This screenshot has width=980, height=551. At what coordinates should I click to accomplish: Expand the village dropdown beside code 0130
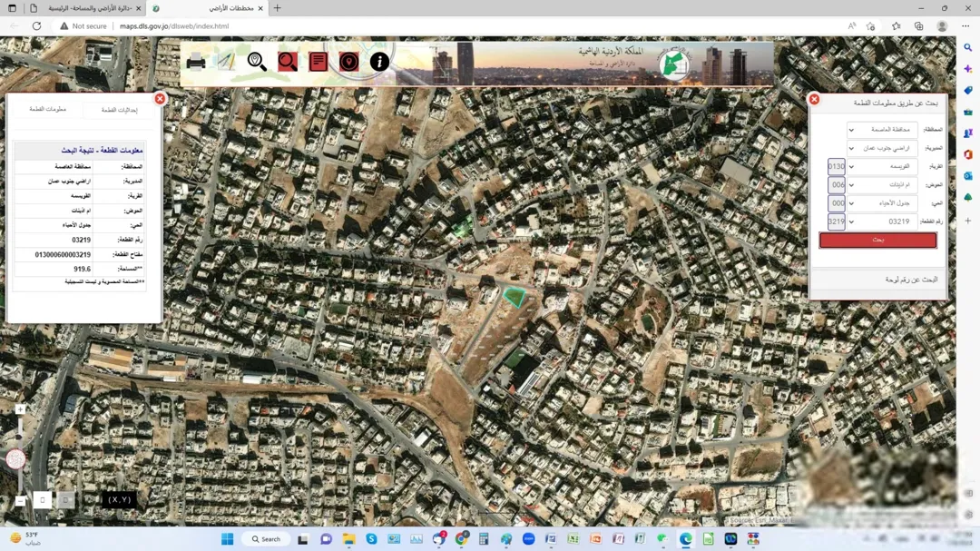[882, 166]
